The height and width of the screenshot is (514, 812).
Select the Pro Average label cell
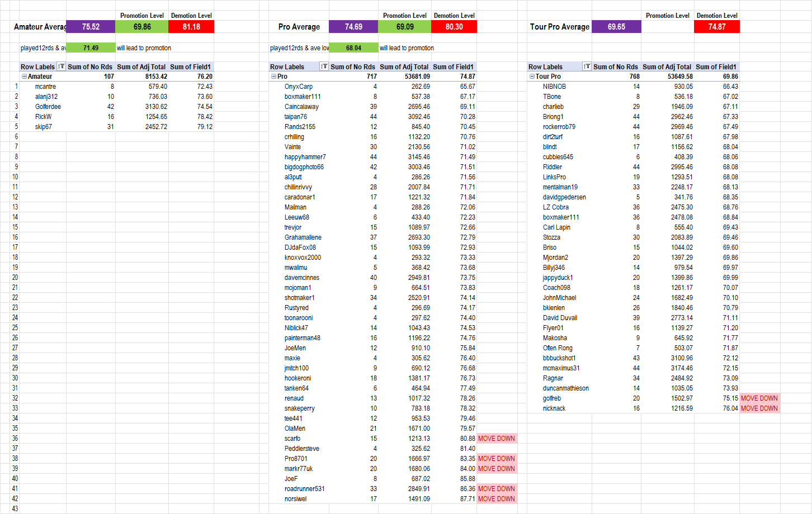299,27
